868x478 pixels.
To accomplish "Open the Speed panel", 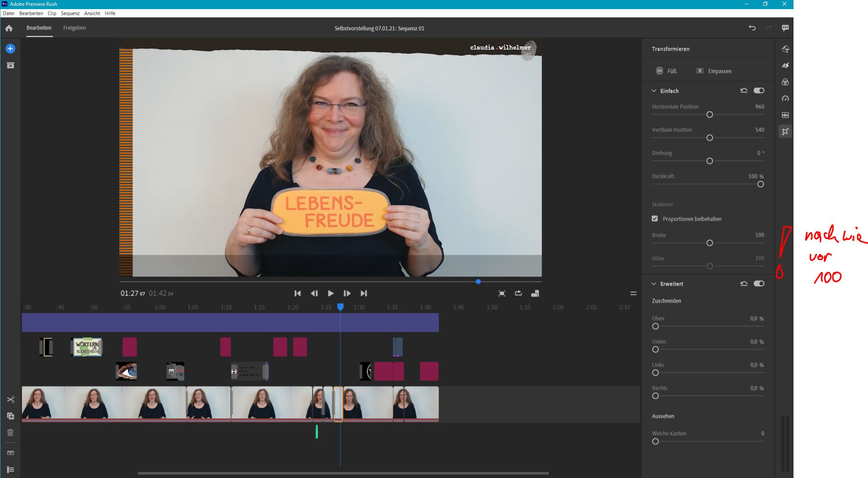I will point(786,99).
